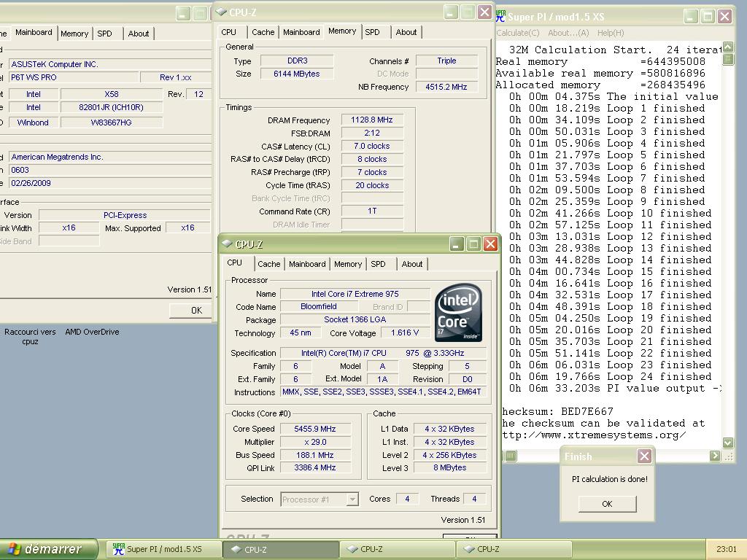Click the Level 3 cache value 8 MBytes

[449, 467]
